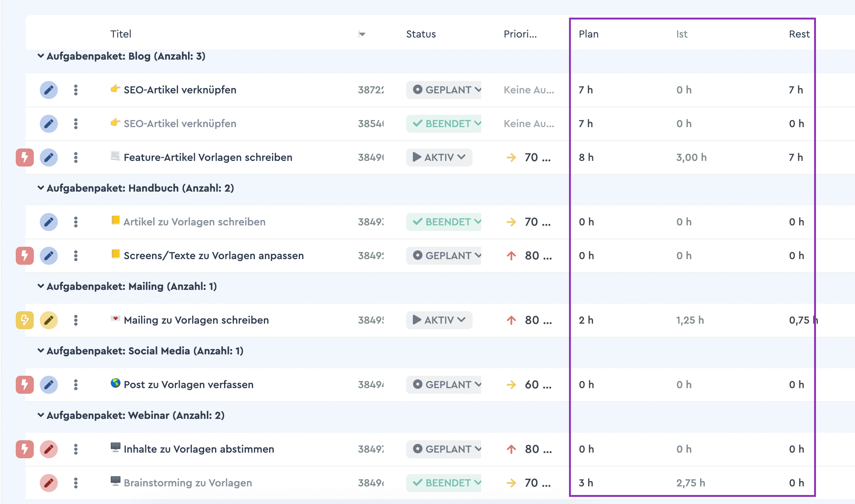
Task: Open three-dot menu for Artikel zu Vorlagen schreiben
Action: click(x=76, y=222)
